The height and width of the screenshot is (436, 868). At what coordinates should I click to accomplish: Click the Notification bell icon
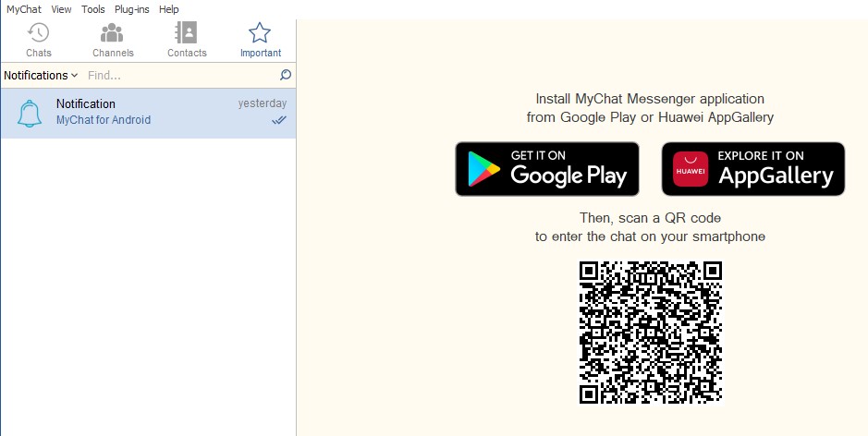[x=30, y=114]
